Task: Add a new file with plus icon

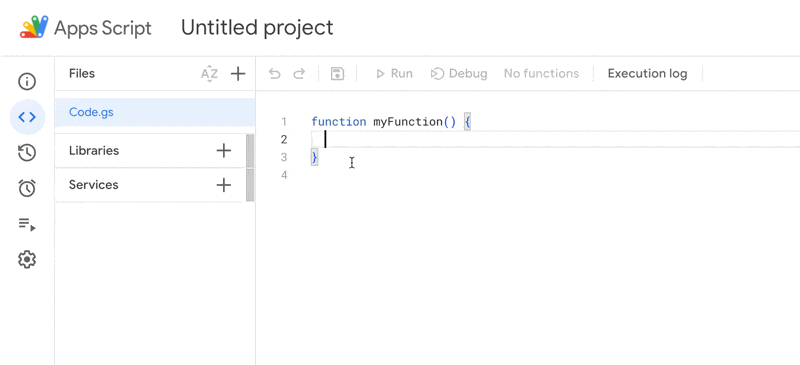Action: [x=238, y=74]
